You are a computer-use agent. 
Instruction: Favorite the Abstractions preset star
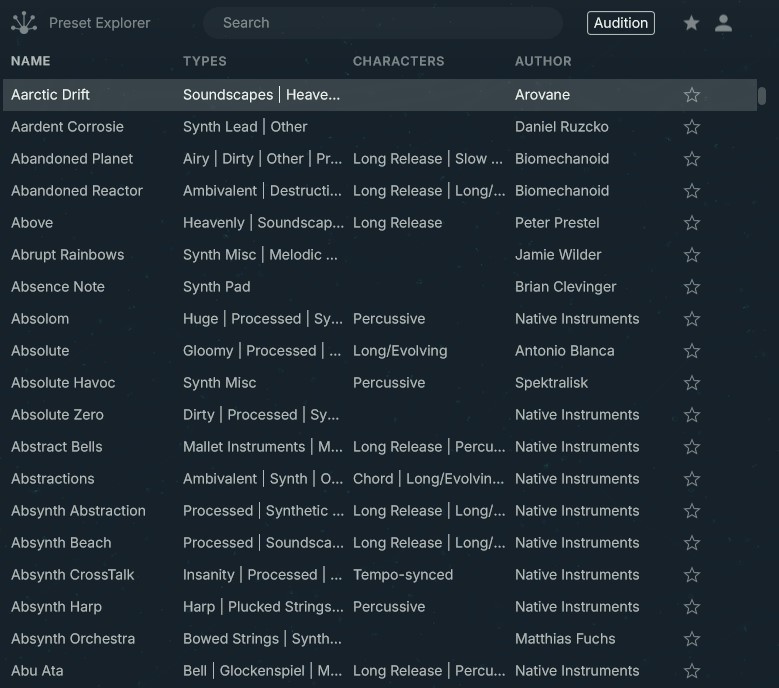tap(692, 479)
